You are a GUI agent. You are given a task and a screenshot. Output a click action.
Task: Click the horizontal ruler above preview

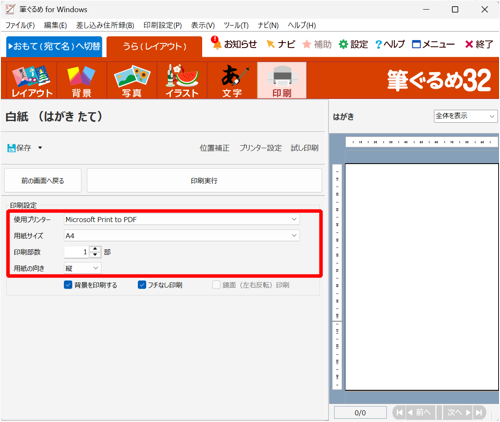pyautogui.click(x=422, y=142)
